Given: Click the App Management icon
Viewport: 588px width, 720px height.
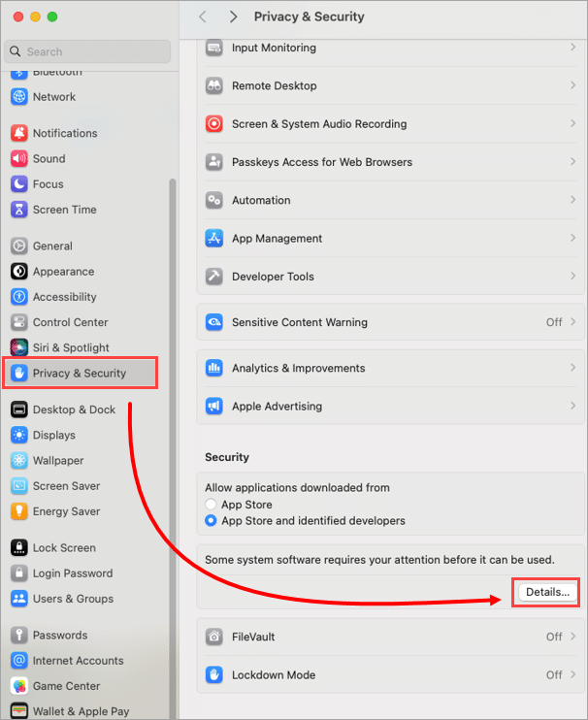Looking at the screenshot, I should point(213,239).
